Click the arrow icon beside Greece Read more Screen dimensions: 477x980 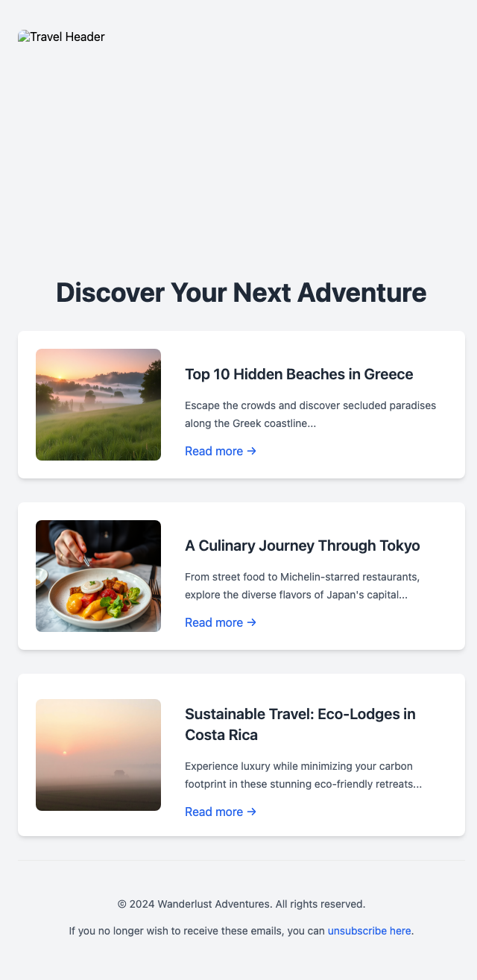pyautogui.click(x=252, y=451)
